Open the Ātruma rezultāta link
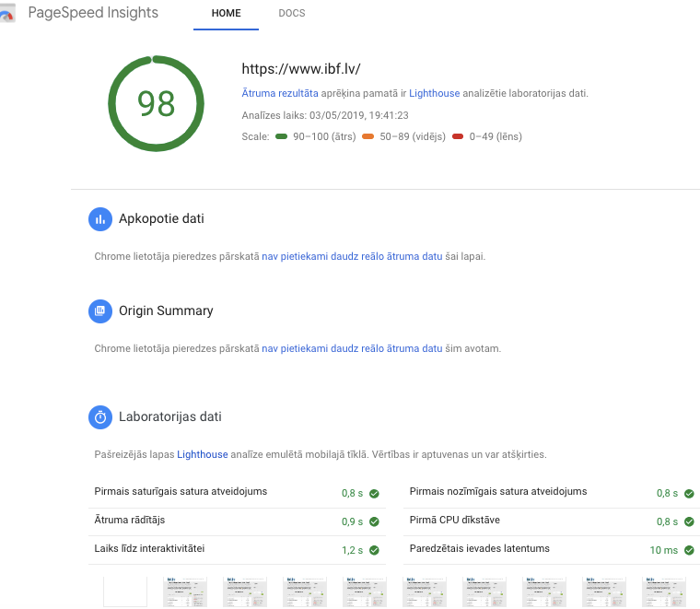 (280, 93)
